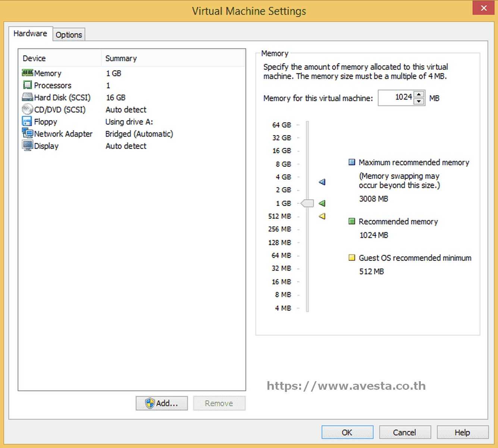This screenshot has height=448, width=498.
Task: Stay on the Hardware tab
Action: point(31,33)
